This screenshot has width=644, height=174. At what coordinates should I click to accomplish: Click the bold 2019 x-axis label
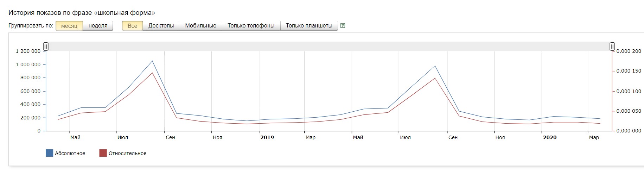click(267, 137)
